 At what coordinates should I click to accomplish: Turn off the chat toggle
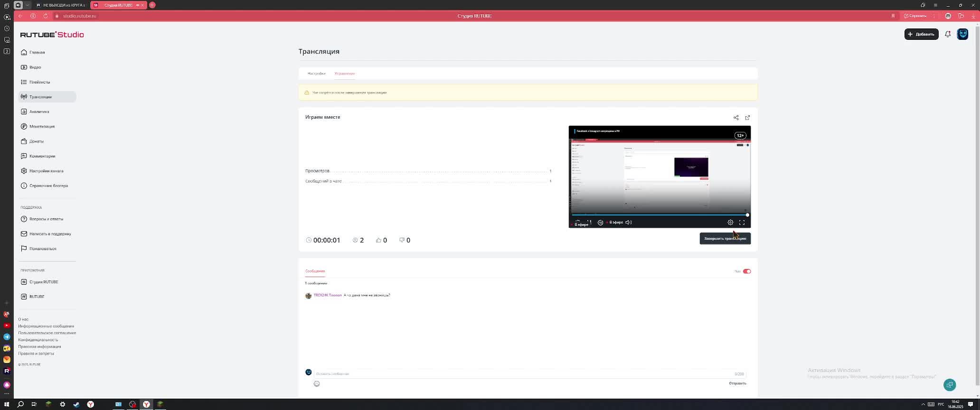(747, 271)
